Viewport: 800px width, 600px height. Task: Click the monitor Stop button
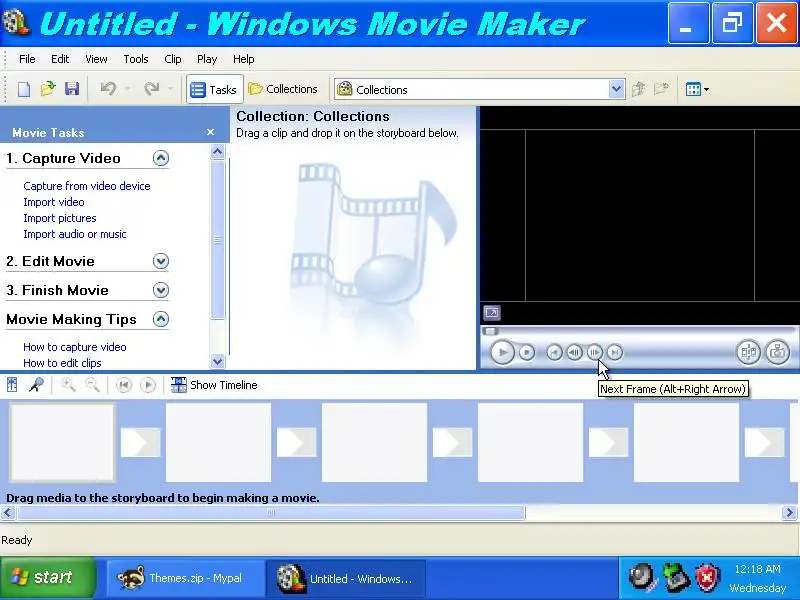click(527, 352)
